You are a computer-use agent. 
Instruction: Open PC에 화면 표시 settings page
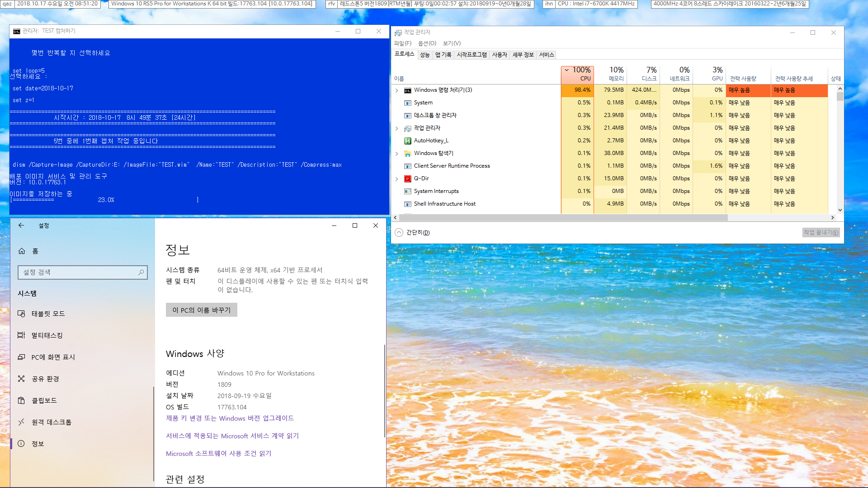coord(81,357)
